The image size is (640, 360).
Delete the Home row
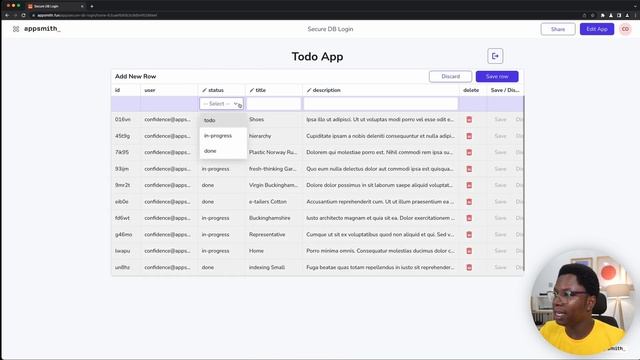coord(469,251)
